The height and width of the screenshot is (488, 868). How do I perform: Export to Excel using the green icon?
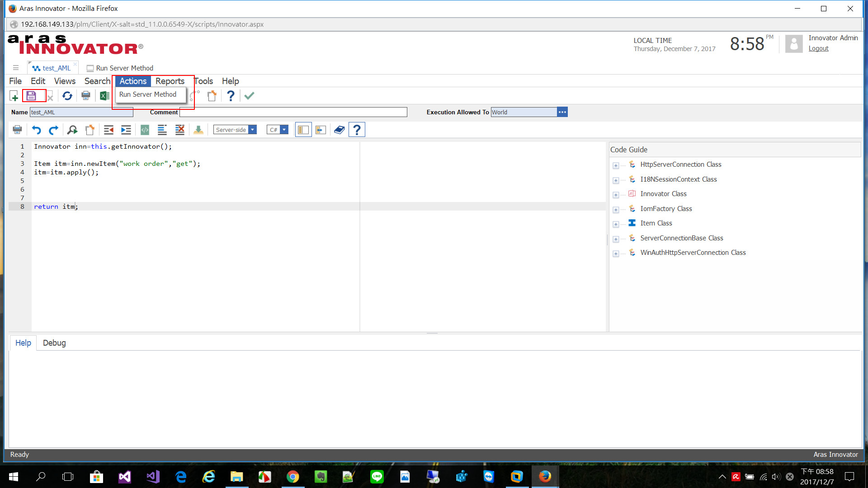coord(104,96)
